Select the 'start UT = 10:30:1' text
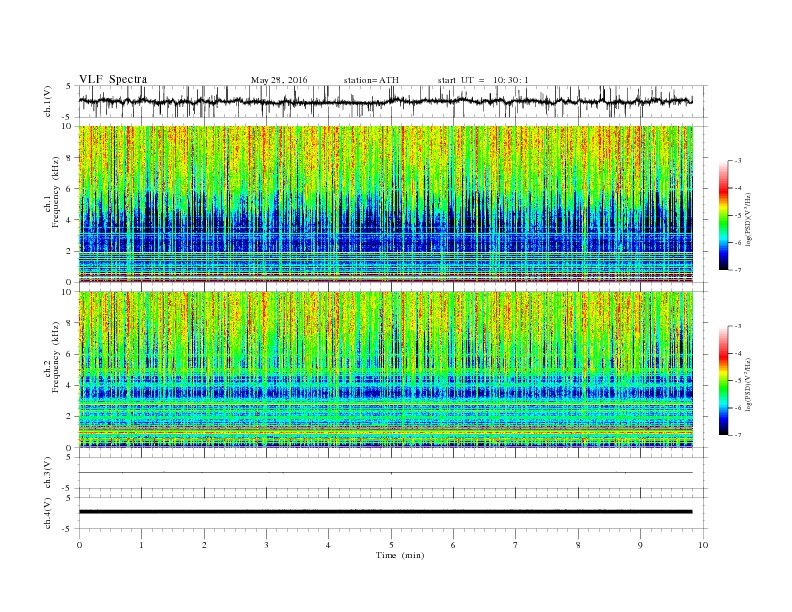This screenshot has height=612, width=792. pyautogui.click(x=483, y=80)
